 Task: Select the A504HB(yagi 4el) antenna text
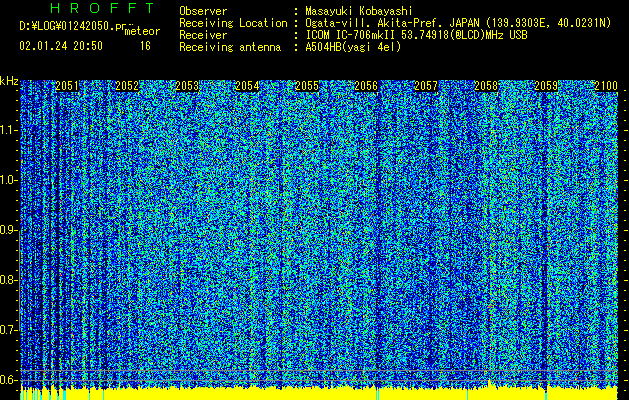coord(353,47)
